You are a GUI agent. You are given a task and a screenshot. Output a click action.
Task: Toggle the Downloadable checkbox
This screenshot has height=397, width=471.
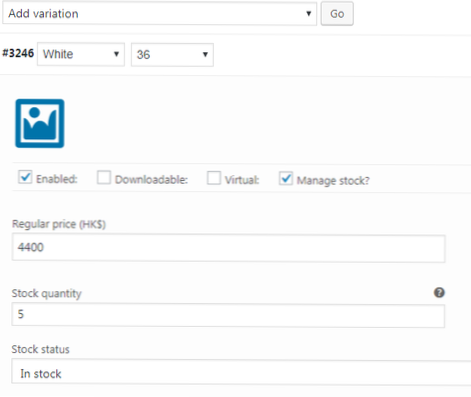coord(104,177)
